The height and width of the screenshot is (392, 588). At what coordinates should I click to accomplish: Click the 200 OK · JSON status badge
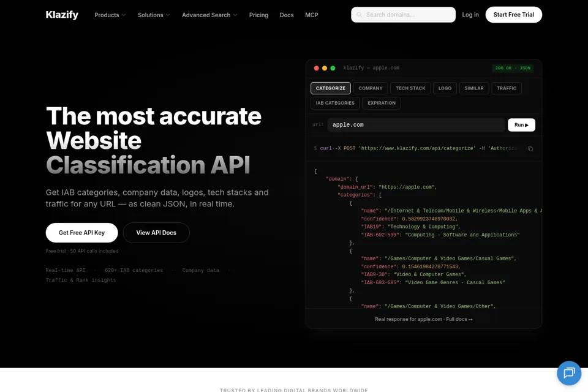[513, 68]
